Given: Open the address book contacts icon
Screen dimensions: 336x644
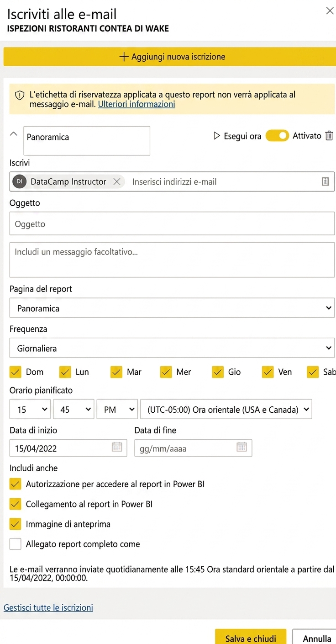Looking at the screenshot, I should pyautogui.click(x=325, y=181).
